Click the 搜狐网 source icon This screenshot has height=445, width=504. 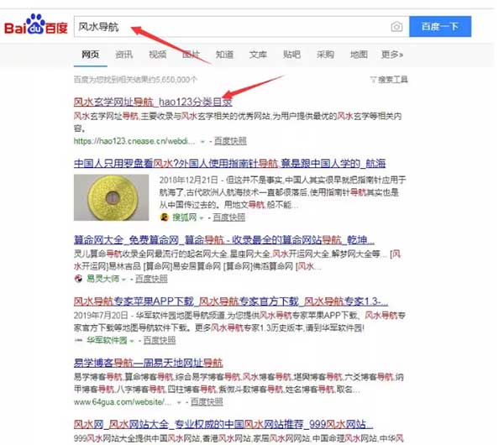coord(165,217)
